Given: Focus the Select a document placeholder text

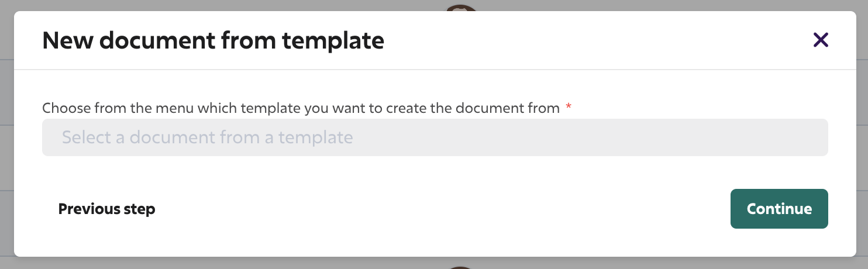Looking at the screenshot, I should [x=208, y=137].
